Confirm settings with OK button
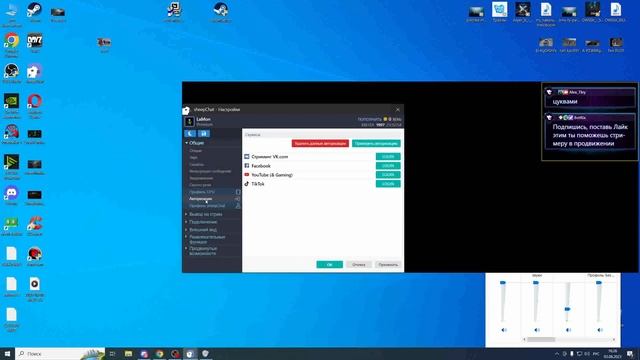640x360 pixels. tap(329, 264)
